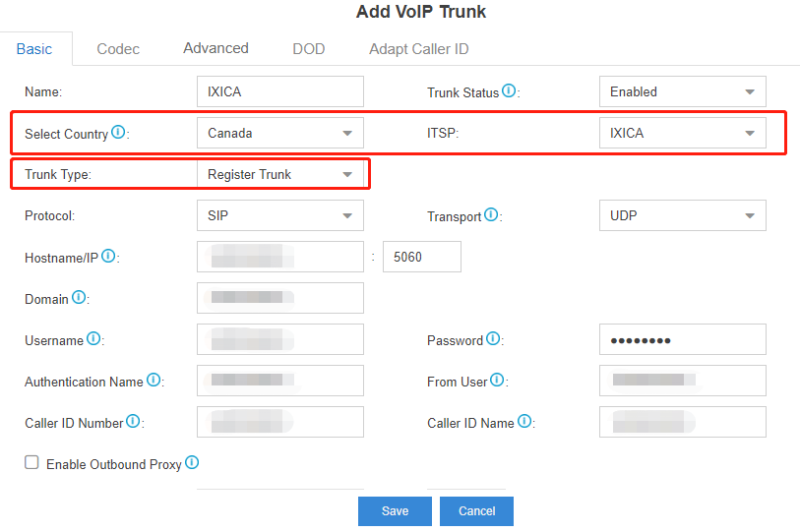
Task: Cancel adding the VoIP trunk
Action: point(476,510)
